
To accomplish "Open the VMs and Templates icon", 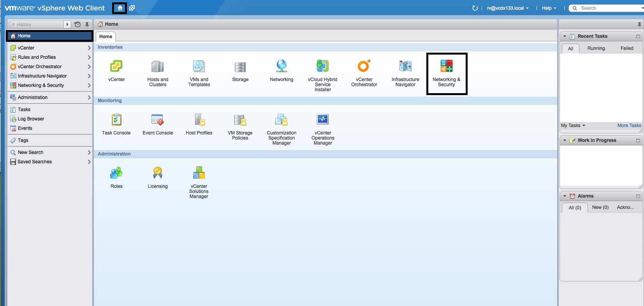I will pyautogui.click(x=199, y=67).
